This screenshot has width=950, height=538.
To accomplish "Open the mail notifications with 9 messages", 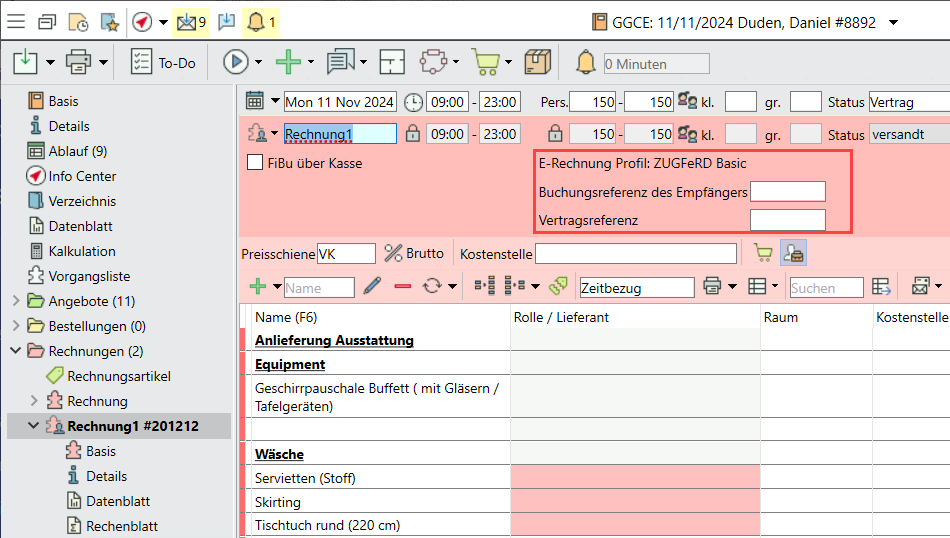I will pyautogui.click(x=191, y=21).
